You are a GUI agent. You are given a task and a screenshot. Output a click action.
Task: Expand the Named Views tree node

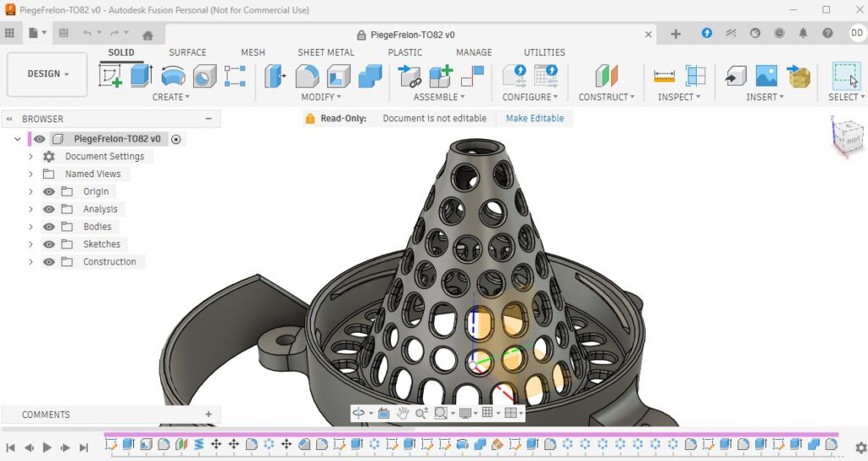pyautogui.click(x=31, y=174)
